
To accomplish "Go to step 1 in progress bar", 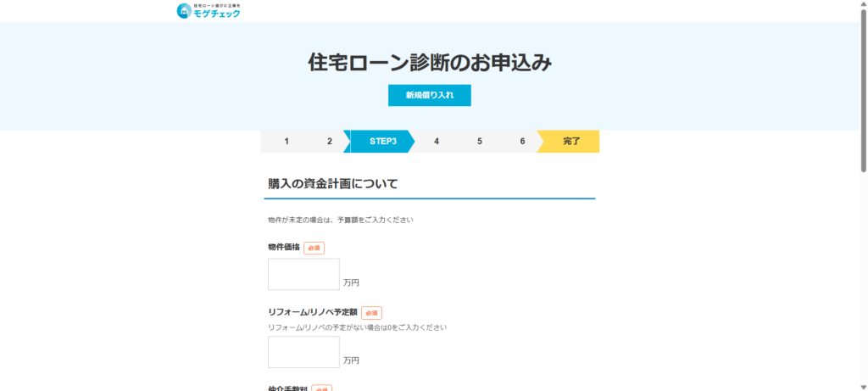I will pyautogui.click(x=287, y=142).
